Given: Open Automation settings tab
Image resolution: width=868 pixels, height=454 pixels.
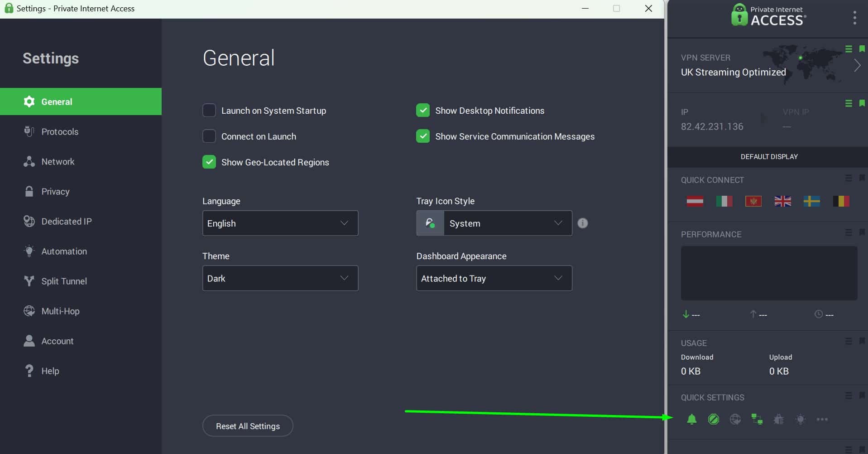Looking at the screenshot, I should (81, 251).
